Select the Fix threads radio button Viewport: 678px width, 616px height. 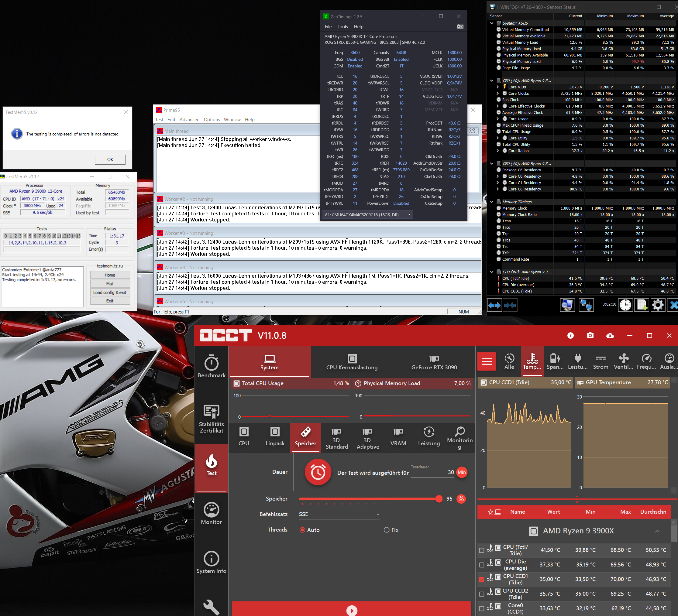[x=387, y=530]
